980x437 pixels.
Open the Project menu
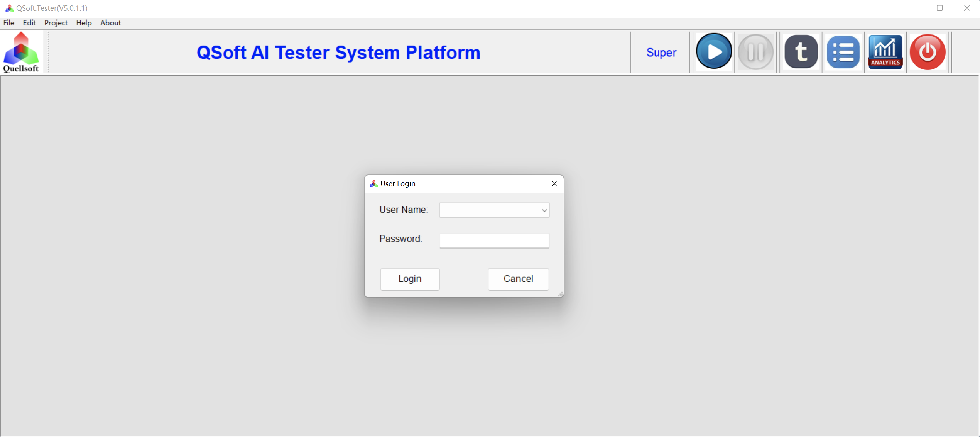coord(56,23)
